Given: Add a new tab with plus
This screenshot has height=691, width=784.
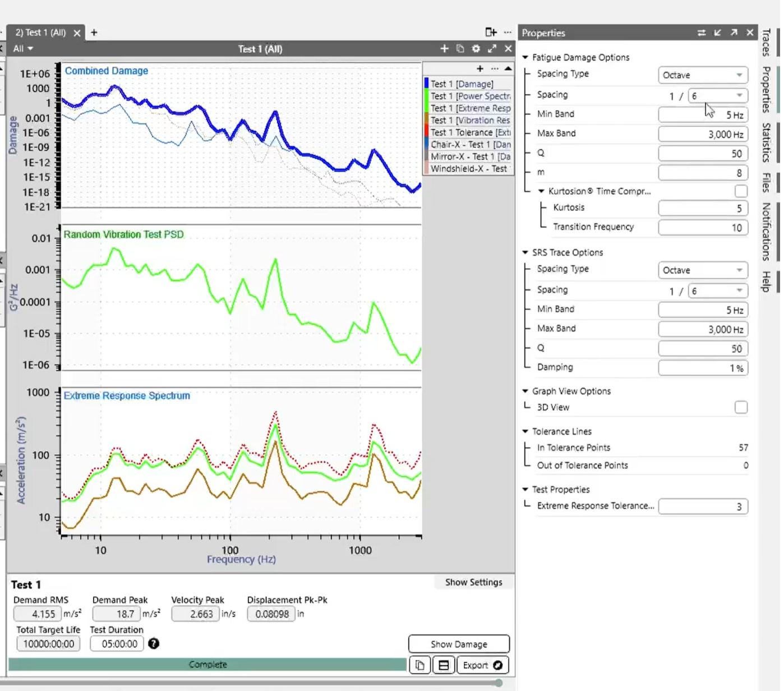Looking at the screenshot, I should coord(94,33).
